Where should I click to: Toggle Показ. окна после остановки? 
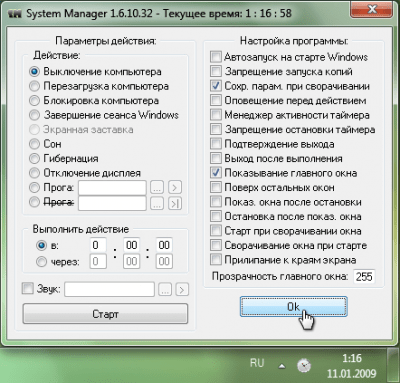point(216,202)
